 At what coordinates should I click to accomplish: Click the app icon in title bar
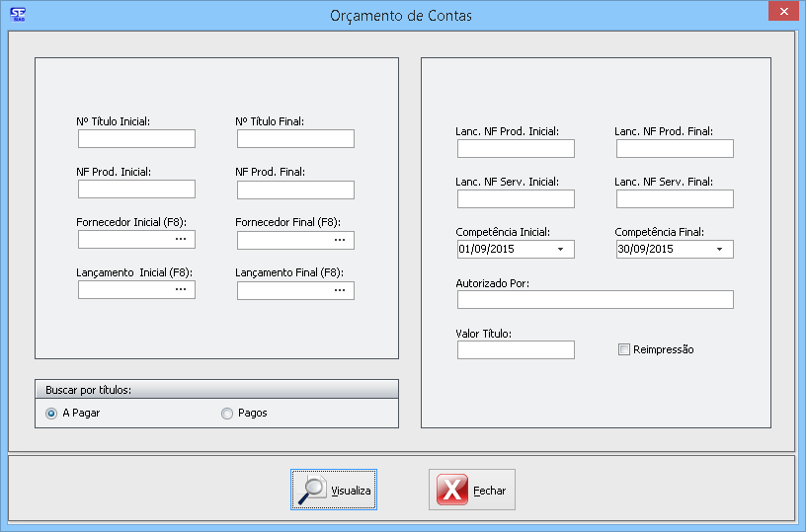tap(17, 15)
